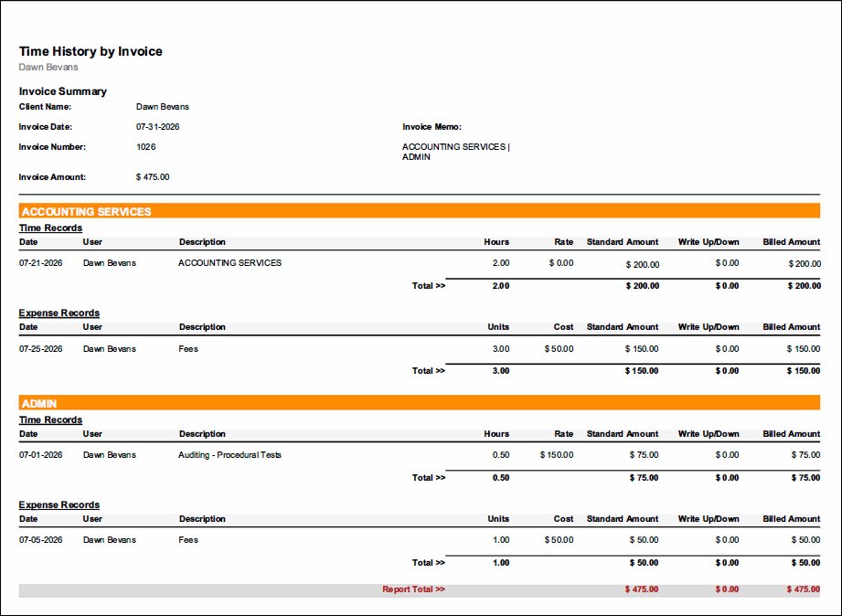The height and width of the screenshot is (616, 842).
Task: Click the invoice number 1026
Action: tap(146, 146)
